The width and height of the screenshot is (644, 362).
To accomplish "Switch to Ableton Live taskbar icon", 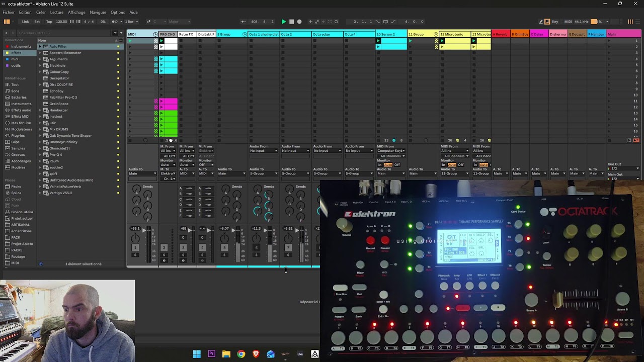I will [x=300, y=354].
